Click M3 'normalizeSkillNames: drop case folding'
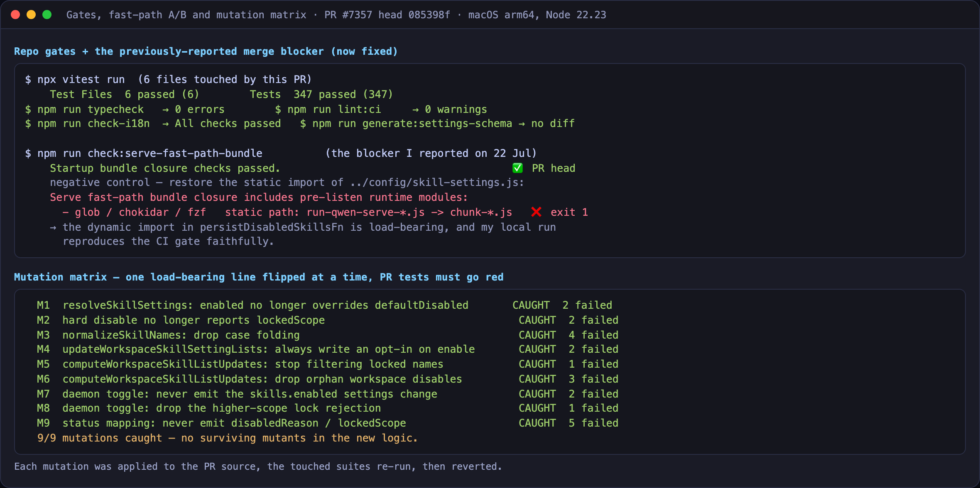The width and height of the screenshot is (980, 488). pyautogui.click(x=181, y=335)
